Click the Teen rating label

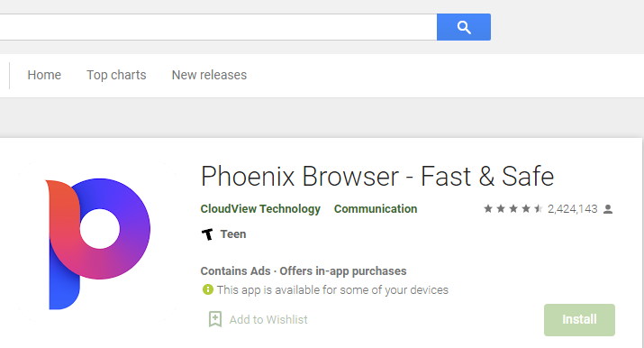point(233,234)
